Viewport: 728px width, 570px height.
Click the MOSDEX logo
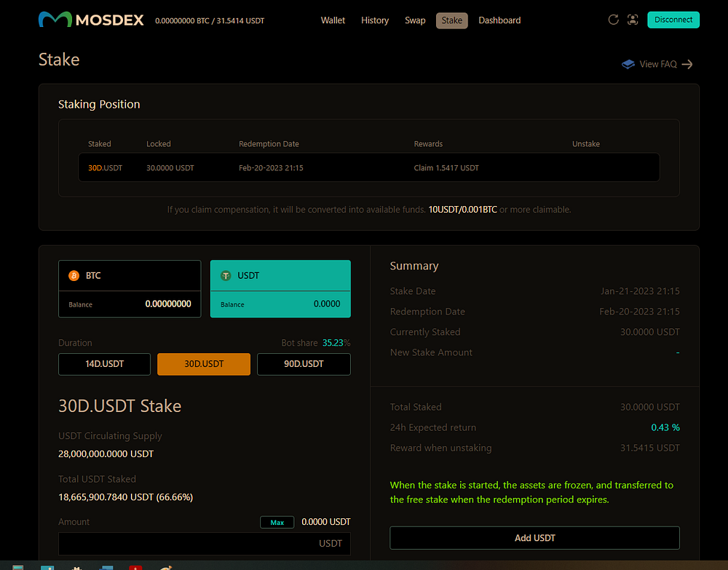click(x=91, y=20)
